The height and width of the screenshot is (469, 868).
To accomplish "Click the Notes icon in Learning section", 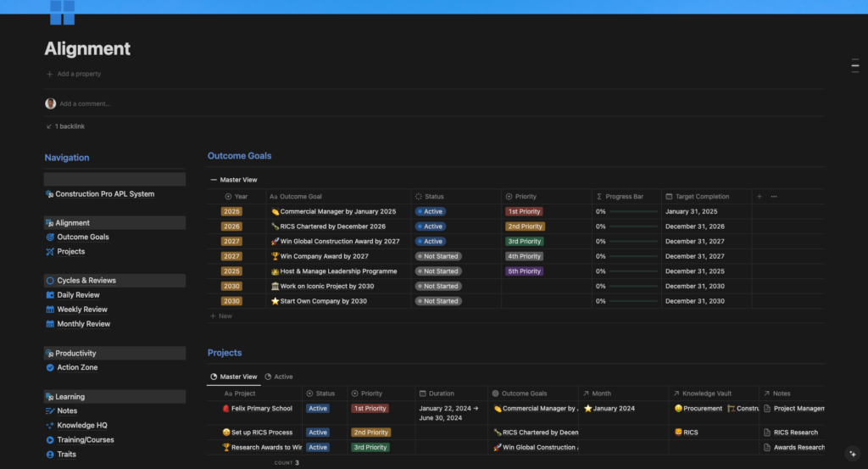I will 50,411.
